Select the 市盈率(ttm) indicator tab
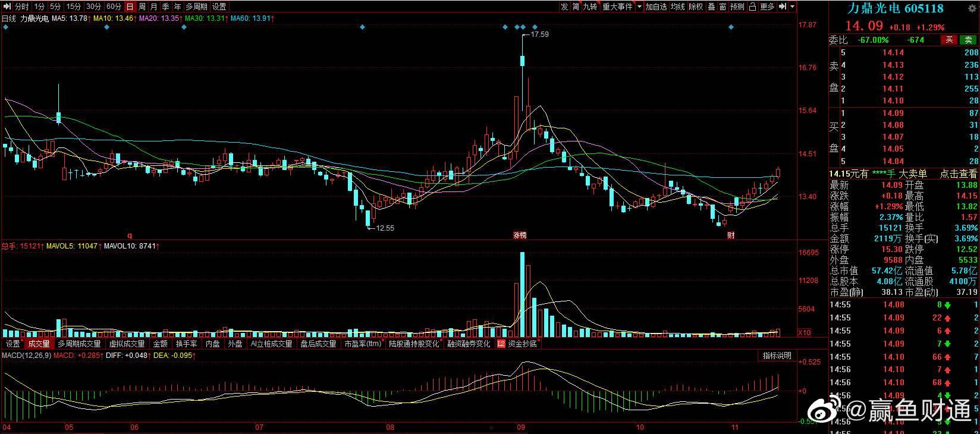980x434 pixels. pyautogui.click(x=363, y=344)
